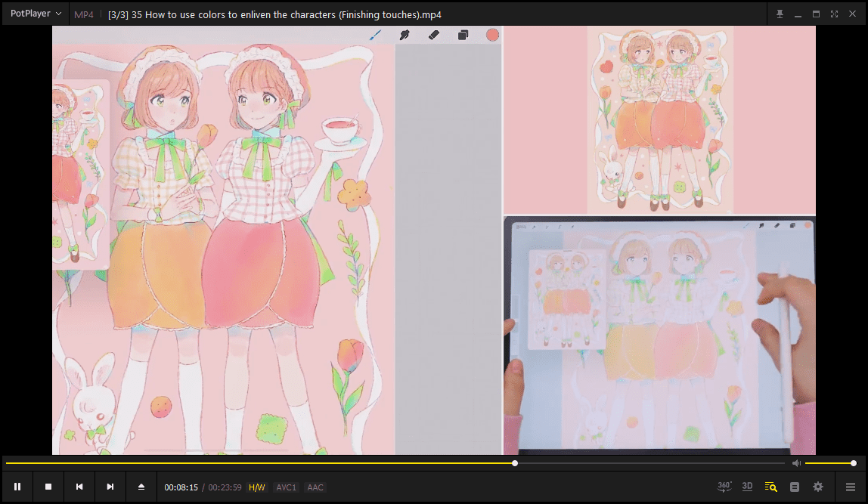
Task: Mute audio with the speaker icon
Action: [796, 463]
